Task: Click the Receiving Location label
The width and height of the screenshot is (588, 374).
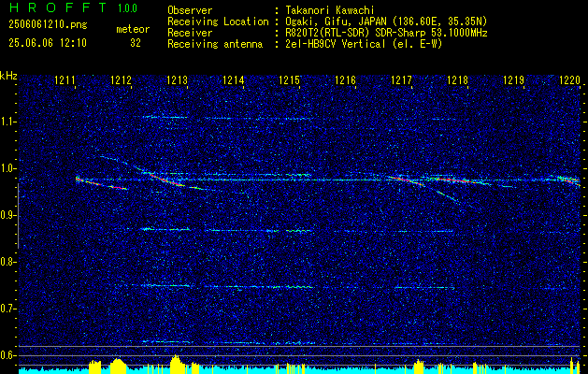Action: [x=218, y=22]
